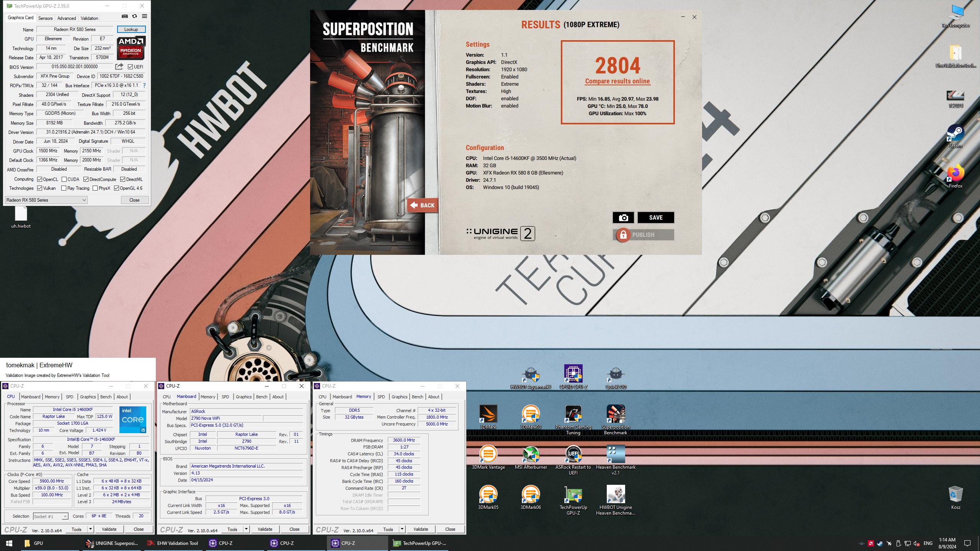Open MSI Afterburner shortcut
Viewport: 980px width, 551px height.
point(531,457)
